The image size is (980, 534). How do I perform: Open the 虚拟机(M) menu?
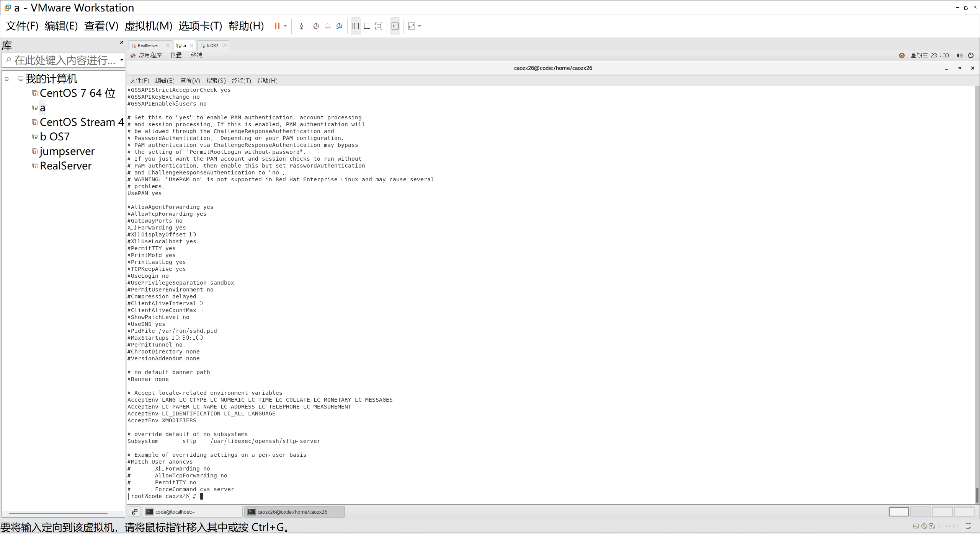(x=148, y=26)
